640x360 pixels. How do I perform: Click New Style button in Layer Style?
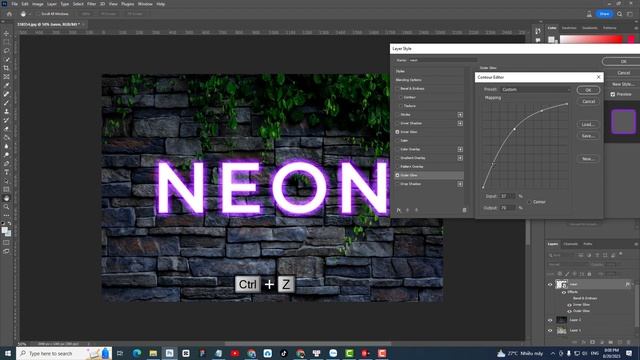click(x=623, y=84)
